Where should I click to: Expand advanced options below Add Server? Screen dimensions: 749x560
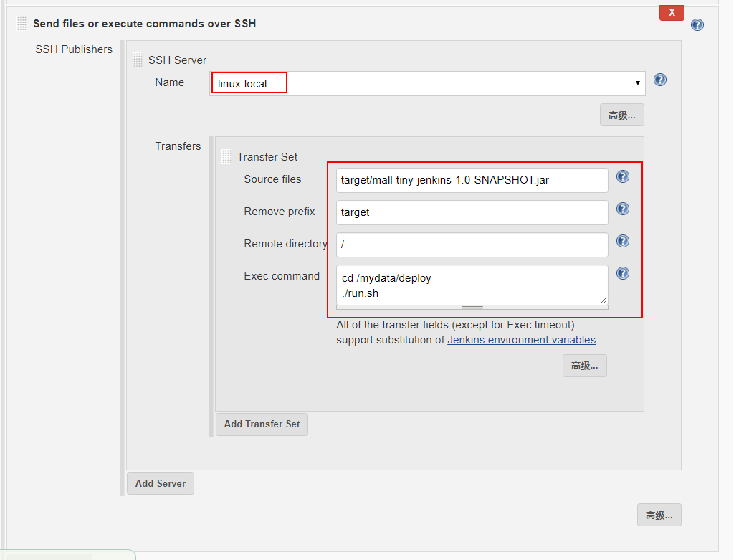[x=659, y=515]
